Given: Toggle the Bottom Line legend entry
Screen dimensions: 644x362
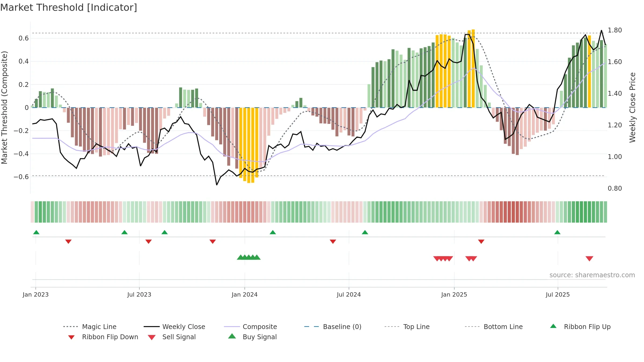Looking at the screenshot, I should (x=494, y=327).
